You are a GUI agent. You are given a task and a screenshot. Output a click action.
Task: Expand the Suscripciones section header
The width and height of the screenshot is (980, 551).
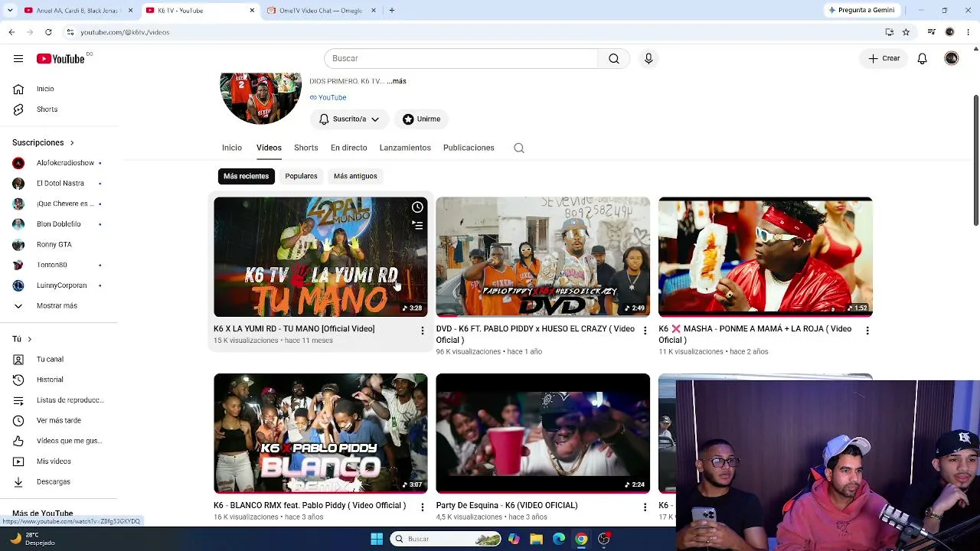44,142
